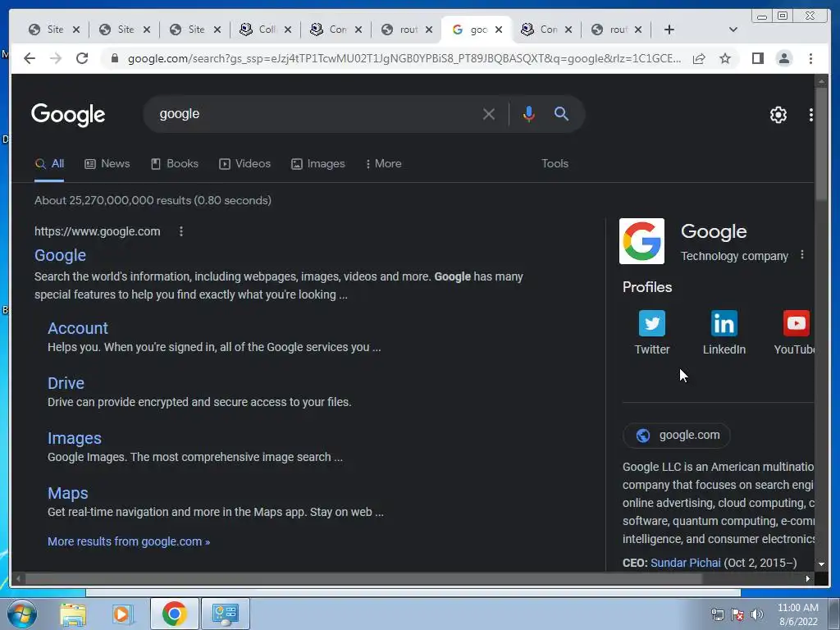
Task: Expand the More search filters menu
Action: coord(383,164)
